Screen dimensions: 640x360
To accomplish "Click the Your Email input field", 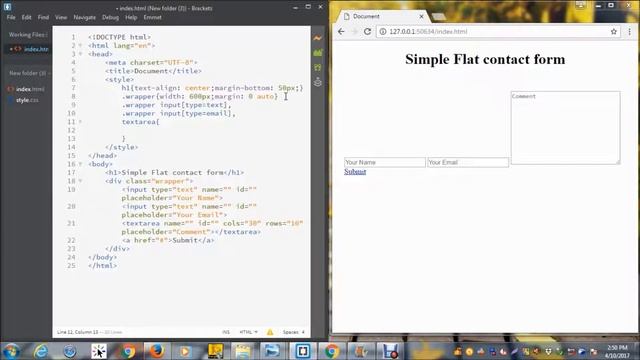I will (x=468, y=162).
